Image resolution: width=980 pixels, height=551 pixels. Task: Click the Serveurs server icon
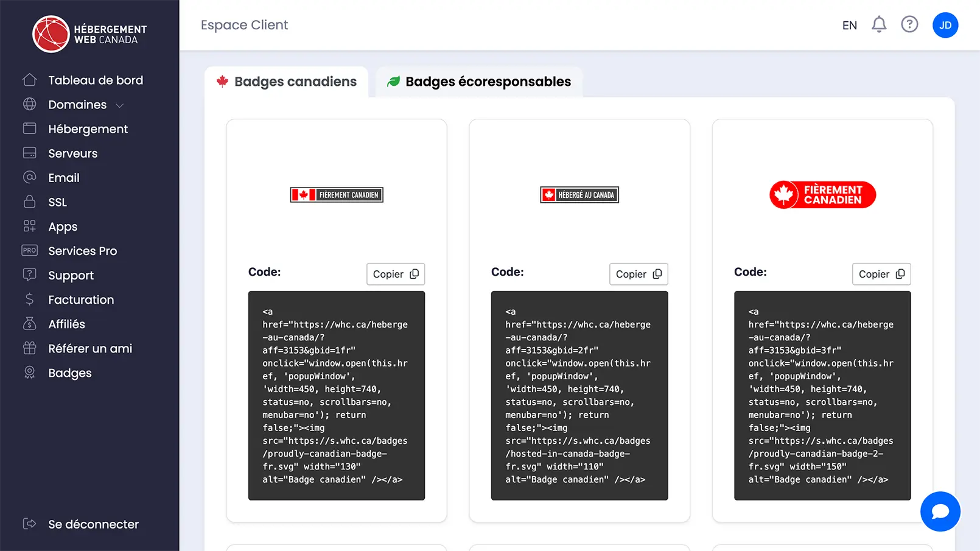point(29,153)
